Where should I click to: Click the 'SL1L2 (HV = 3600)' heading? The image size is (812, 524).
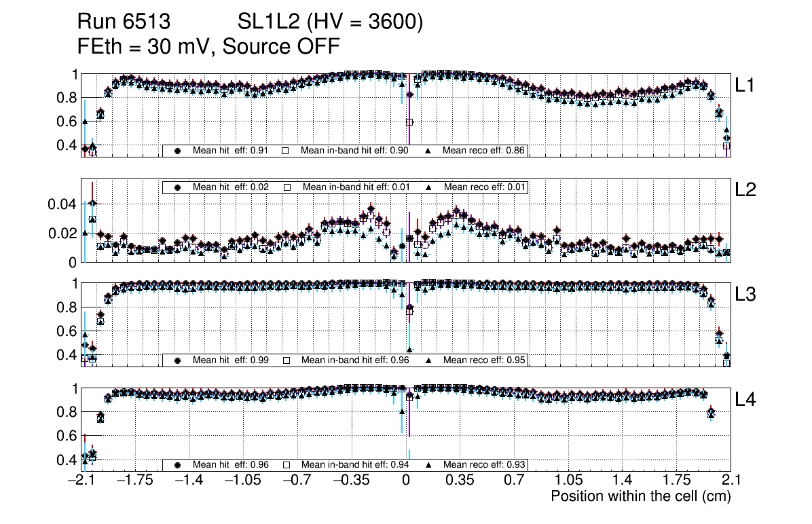point(331,23)
